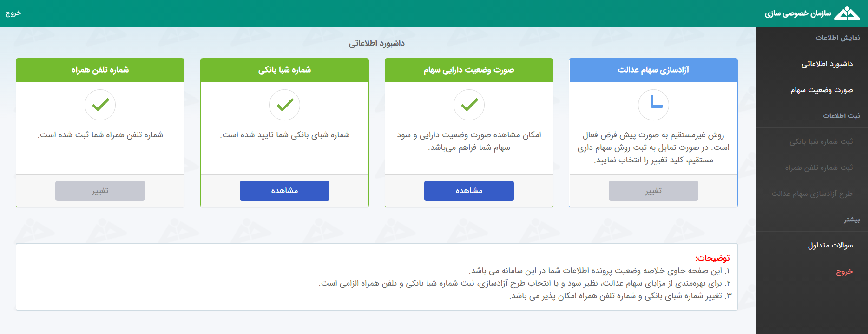Click خروج in the top header bar
868x334 pixels.
[x=13, y=13]
